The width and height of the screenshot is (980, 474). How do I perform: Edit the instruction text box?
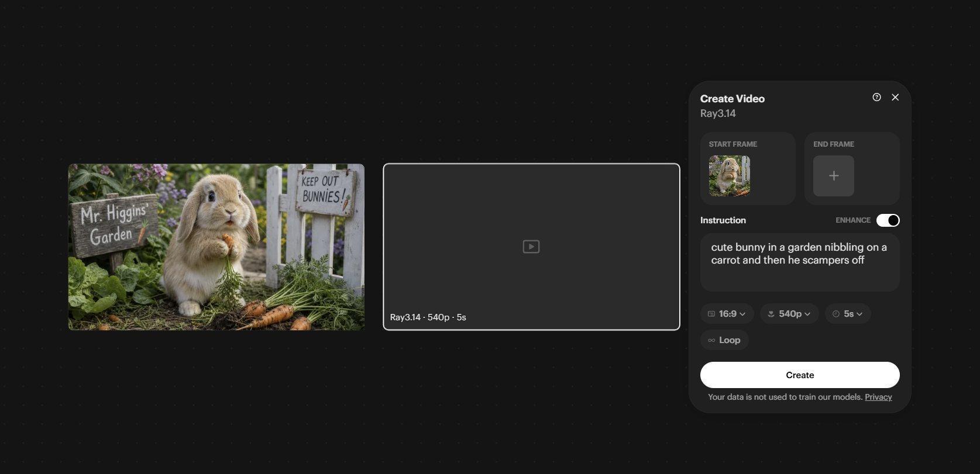tap(800, 262)
